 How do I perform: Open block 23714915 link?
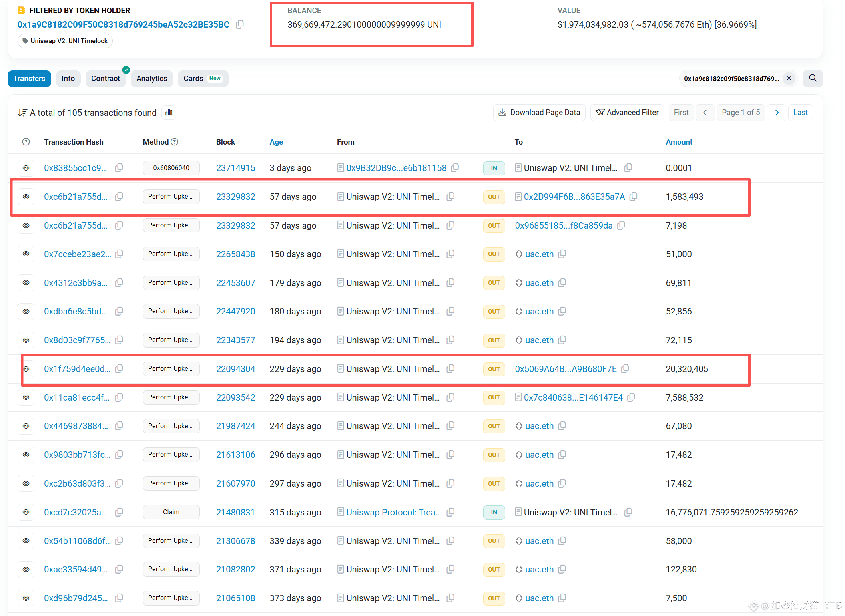[x=235, y=168]
